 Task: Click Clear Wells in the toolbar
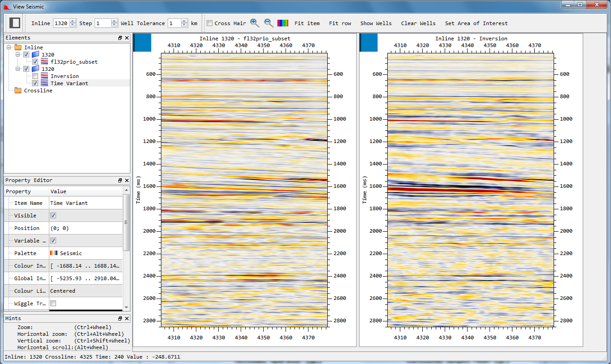[x=418, y=23]
